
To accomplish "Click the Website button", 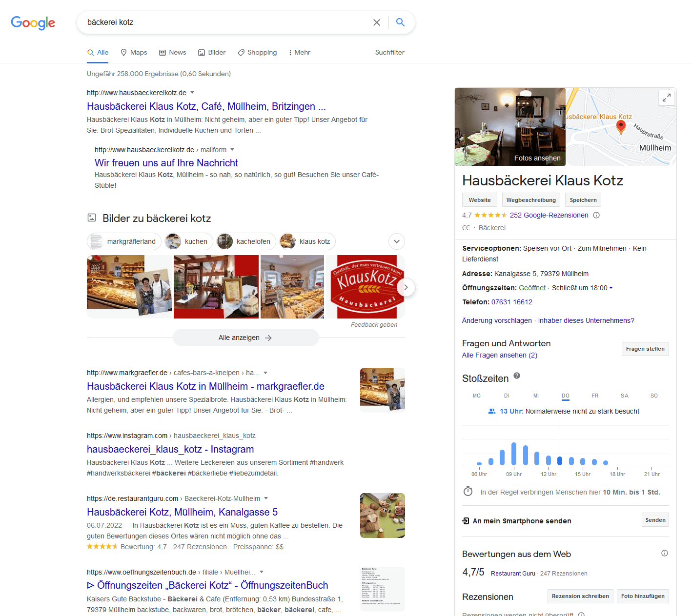I will point(480,200).
